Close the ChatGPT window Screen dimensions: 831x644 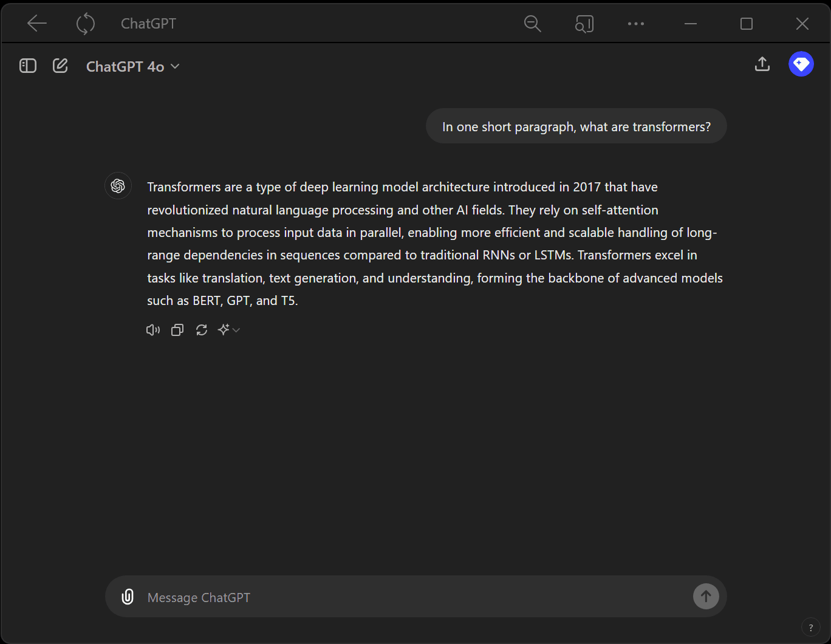pyautogui.click(x=802, y=24)
